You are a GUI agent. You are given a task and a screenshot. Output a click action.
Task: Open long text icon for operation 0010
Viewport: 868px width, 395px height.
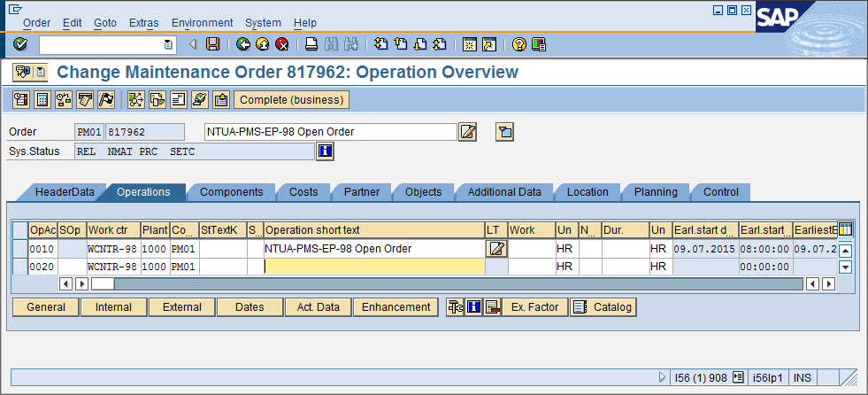coord(496,249)
